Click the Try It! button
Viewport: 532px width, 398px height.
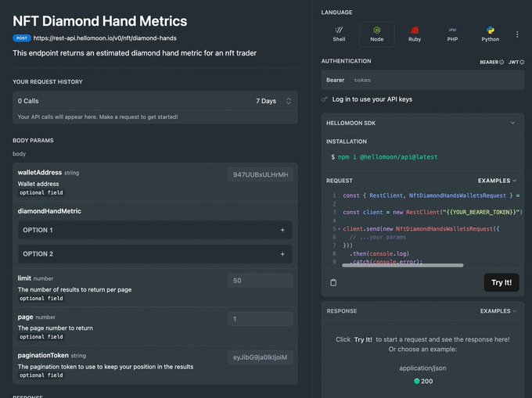point(501,282)
